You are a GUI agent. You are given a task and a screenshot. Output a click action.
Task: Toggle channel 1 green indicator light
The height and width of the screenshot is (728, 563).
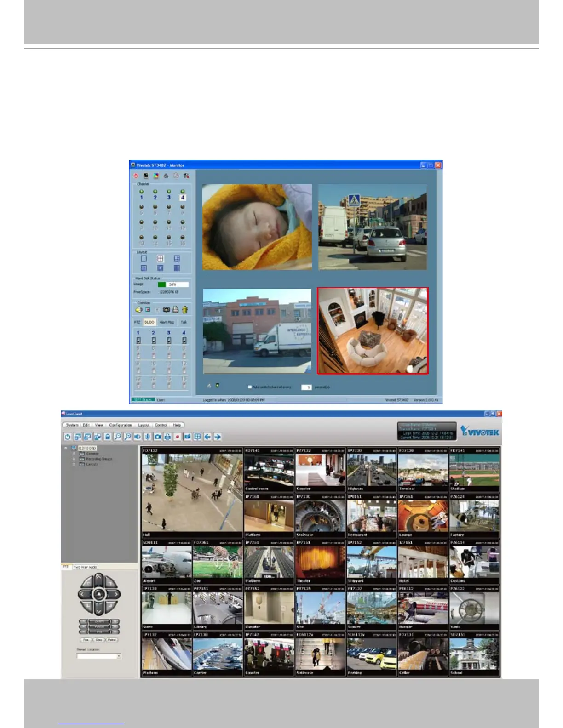tap(141, 192)
